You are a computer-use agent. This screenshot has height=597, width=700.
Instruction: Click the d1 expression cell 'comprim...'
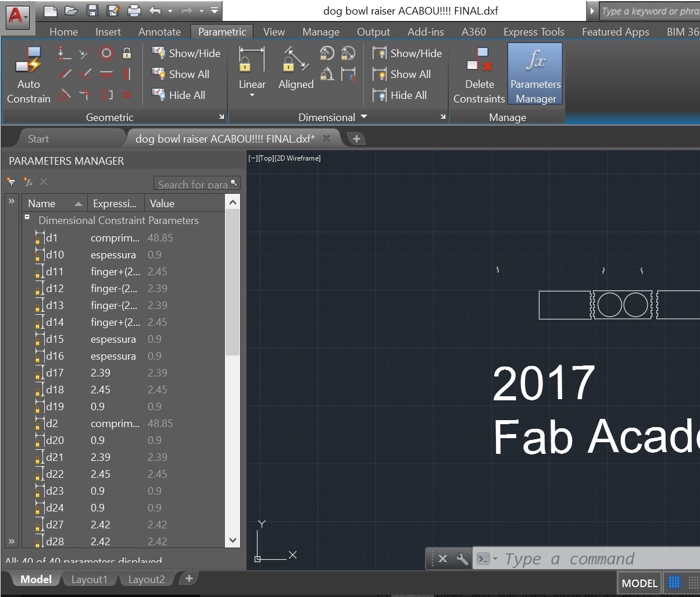[116, 238]
